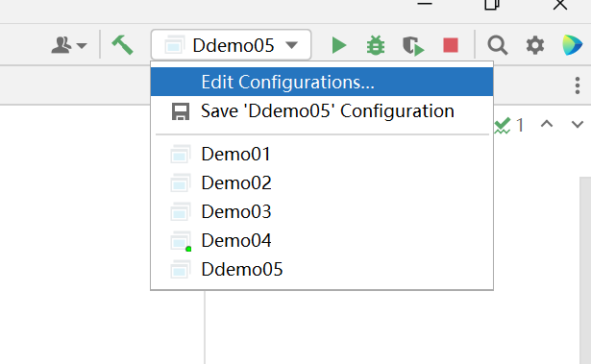This screenshot has width=591, height=364.
Task: Choose the running Demo04 configuration
Action: pyautogui.click(x=322, y=240)
